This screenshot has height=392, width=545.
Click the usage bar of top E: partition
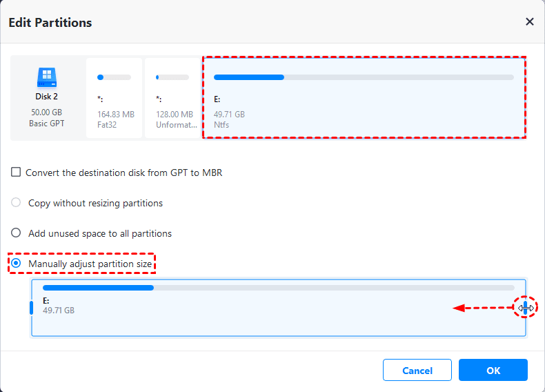[364, 77]
